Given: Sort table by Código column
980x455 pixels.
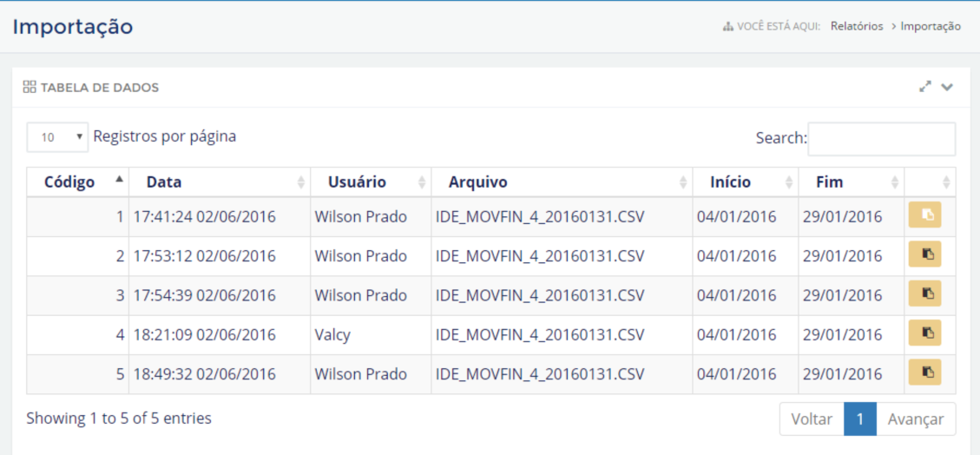Looking at the screenshot, I should pyautogui.click(x=77, y=182).
